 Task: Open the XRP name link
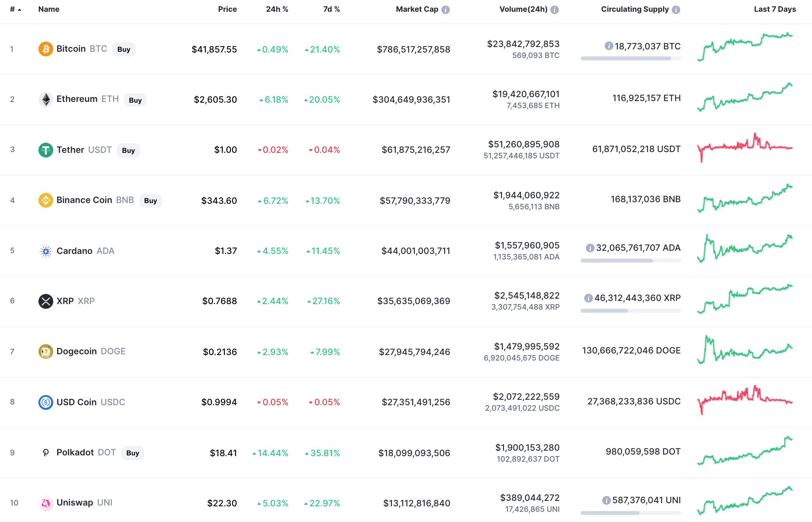coord(76,301)
